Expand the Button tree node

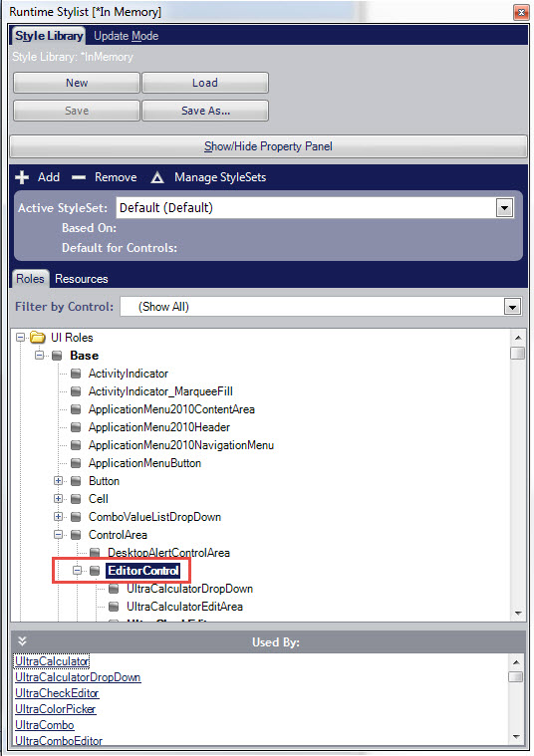point(59,481)
